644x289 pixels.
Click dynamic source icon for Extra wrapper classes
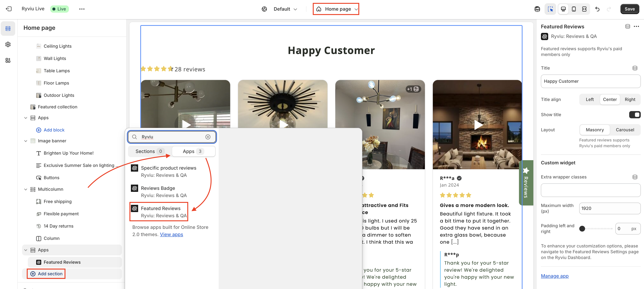click(635, 177)
